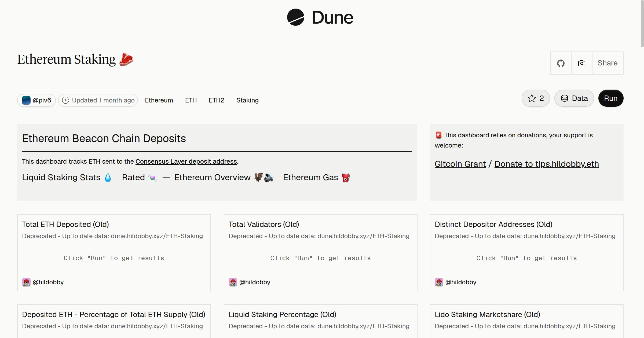This screenshot has width=644, height=338.
Task: Open the Rated link
Action: click(x=140, y=177)
